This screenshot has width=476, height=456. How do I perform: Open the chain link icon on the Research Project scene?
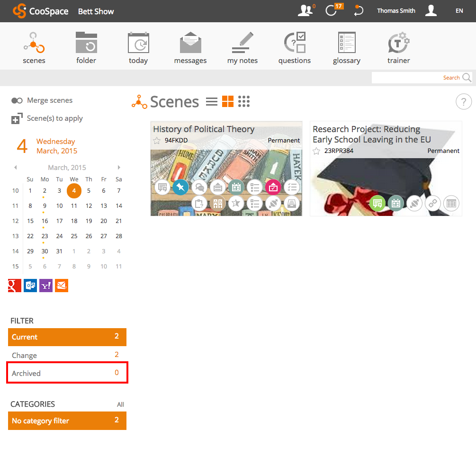click(433, 204)
